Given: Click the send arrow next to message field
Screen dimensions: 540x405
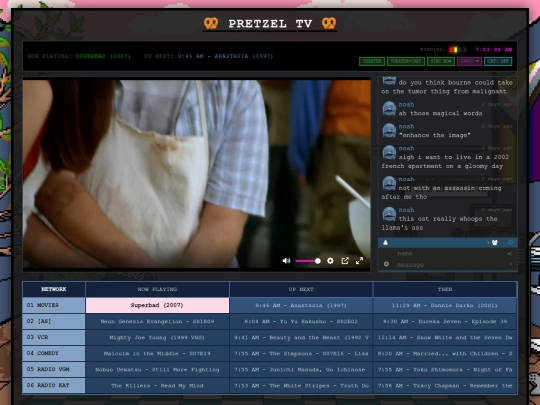Looking at the screenshot, I should [x=510, y=264].
